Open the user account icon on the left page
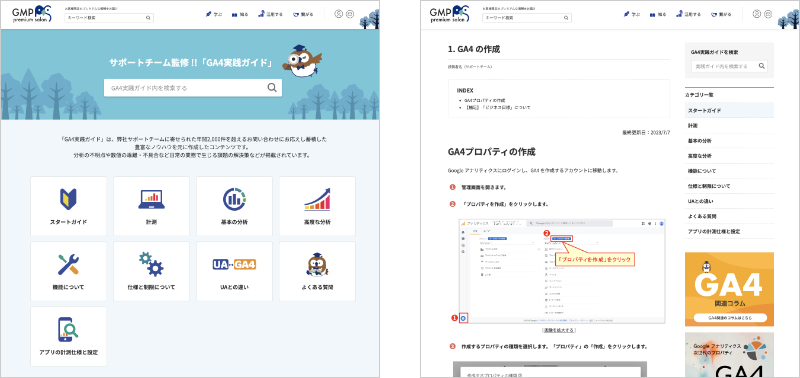The image size is (800, 378). coord(338,14)
